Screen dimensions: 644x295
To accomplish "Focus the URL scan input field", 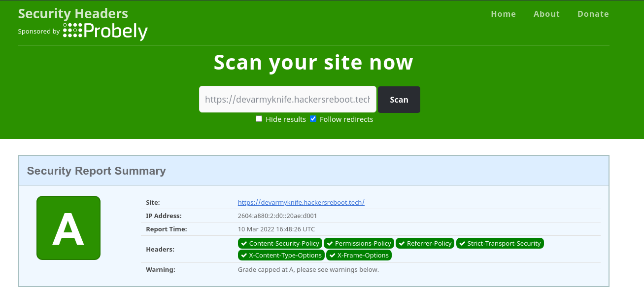I will pos(287,99).
